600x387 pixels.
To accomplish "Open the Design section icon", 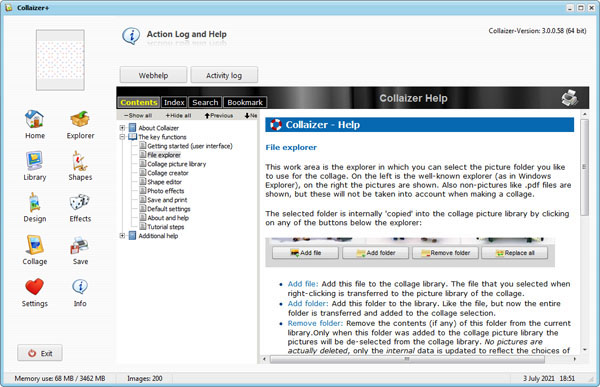I will tap(34, 202).
